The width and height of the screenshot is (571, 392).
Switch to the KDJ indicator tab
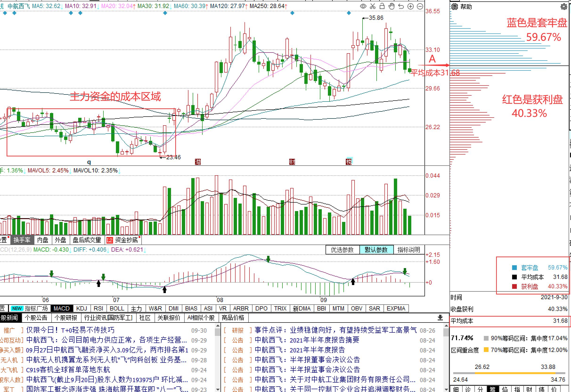(82, 308)
